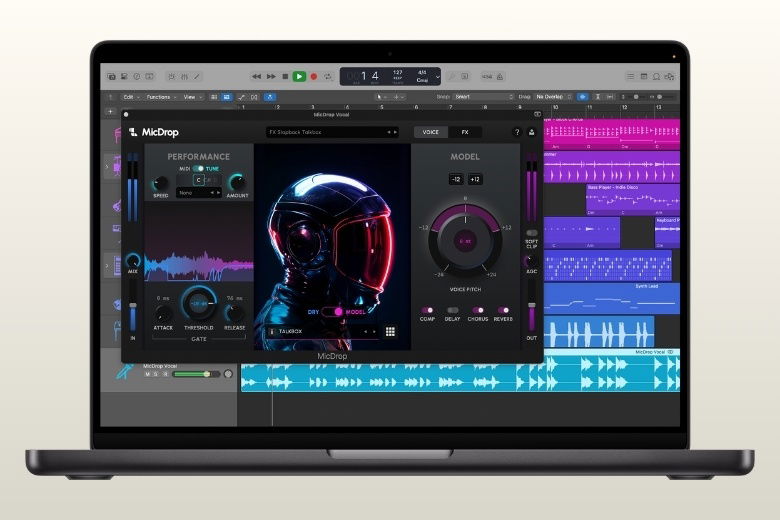Viewport: 780px width, 520px height.
Task: Toggle DRY / MODEL switch
Action: tap(332, 312)
